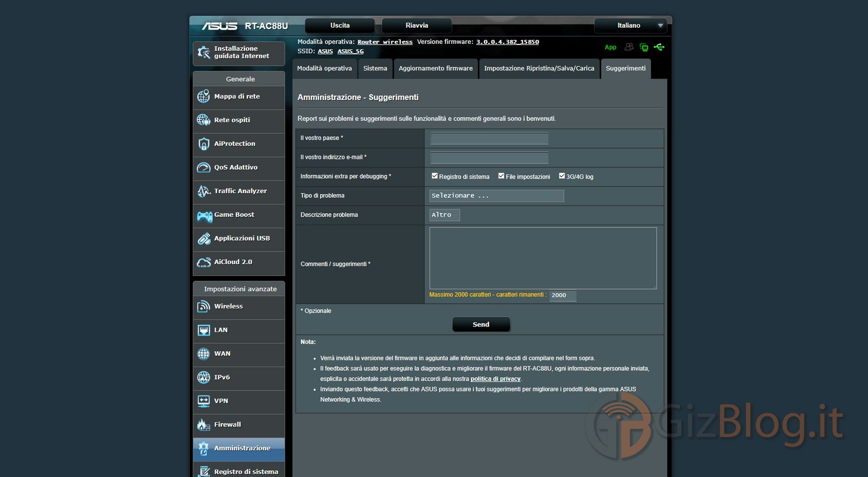Click the Riavvia reboot button
The image size is (868, 477).
point(417,25)
